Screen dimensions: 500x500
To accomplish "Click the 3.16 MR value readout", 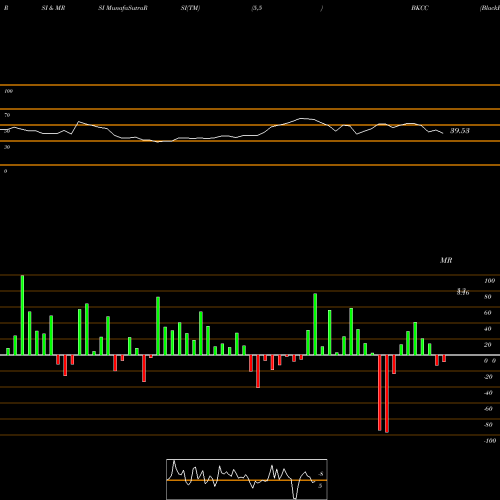I will (x=463, y=292).
